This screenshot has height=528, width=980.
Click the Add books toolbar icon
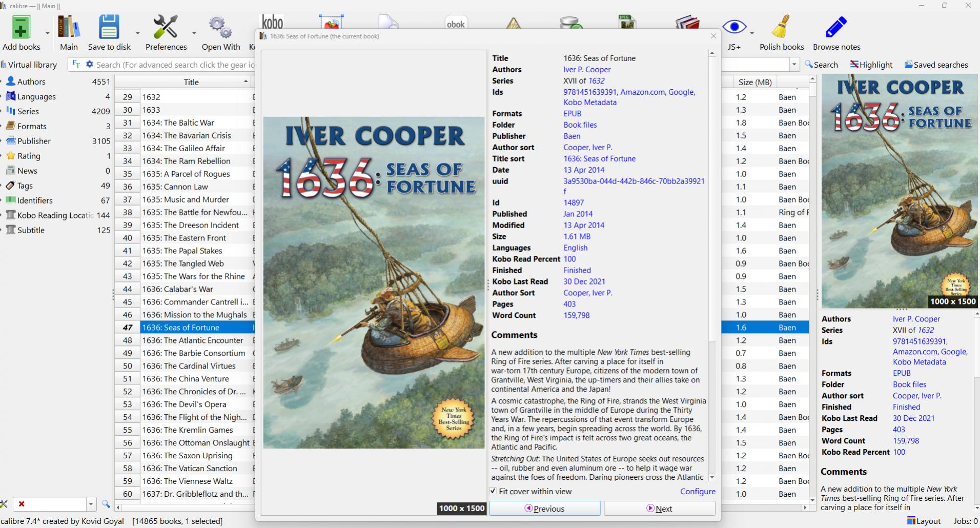click(x=21, y=27)
